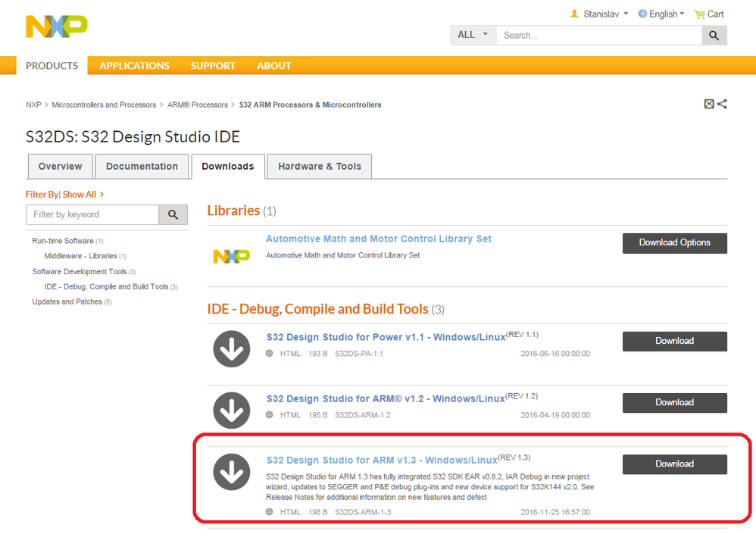756x534 pixels.
Task: Select the Downloads tab
Action: pos(227,167)
